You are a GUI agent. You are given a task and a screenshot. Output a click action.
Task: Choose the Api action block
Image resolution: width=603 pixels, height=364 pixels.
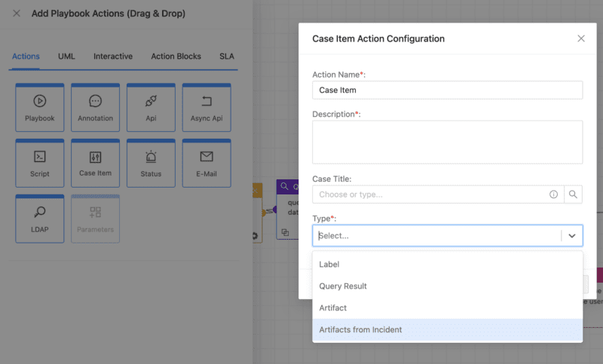[151, 107]
